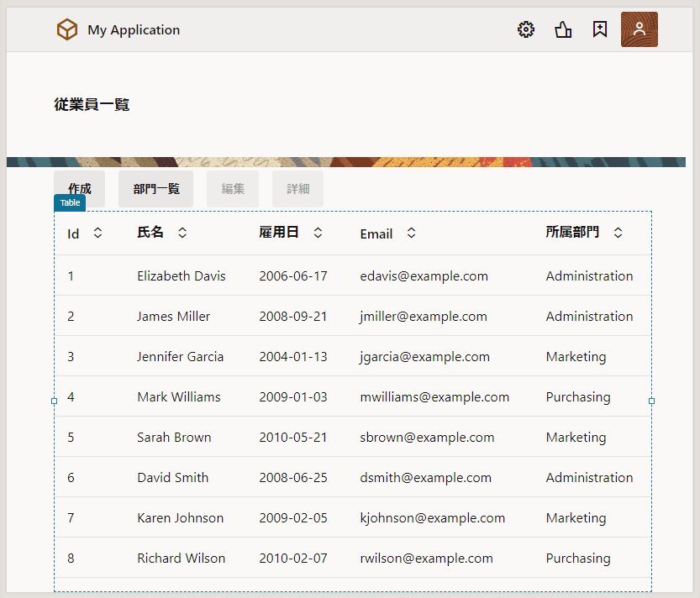The height and width of the screenshot is (598, 700).
Task: Open the user profile avatar menu
Action: 639,29
